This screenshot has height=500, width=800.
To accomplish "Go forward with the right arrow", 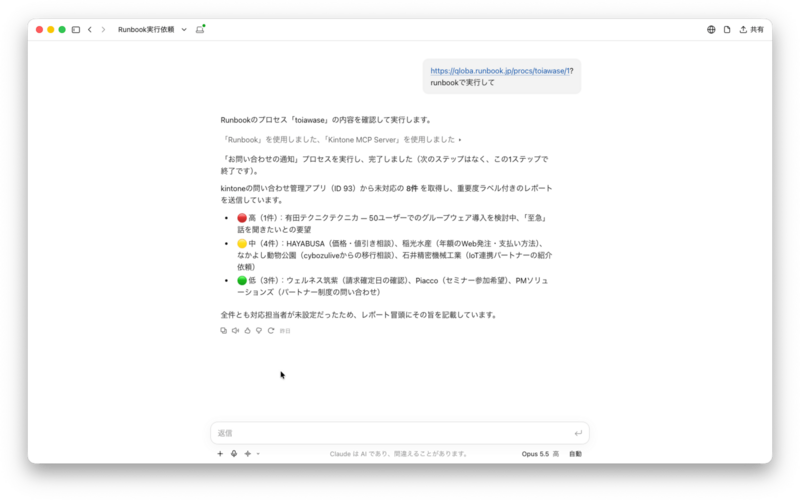I will point(103,30).
